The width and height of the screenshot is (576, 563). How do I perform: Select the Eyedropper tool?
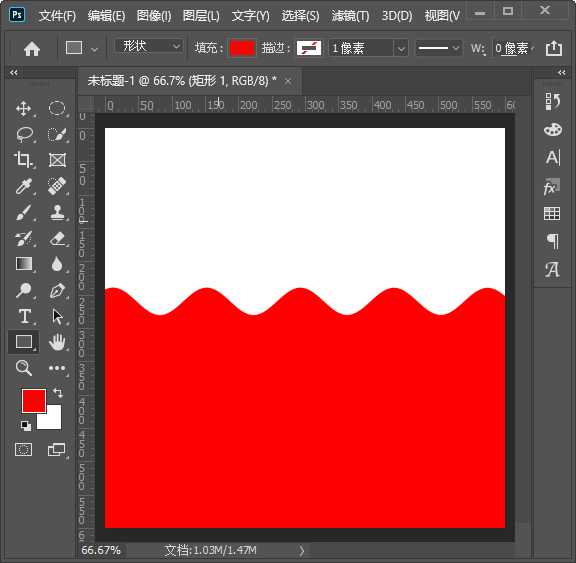click(x=24, y=186)
